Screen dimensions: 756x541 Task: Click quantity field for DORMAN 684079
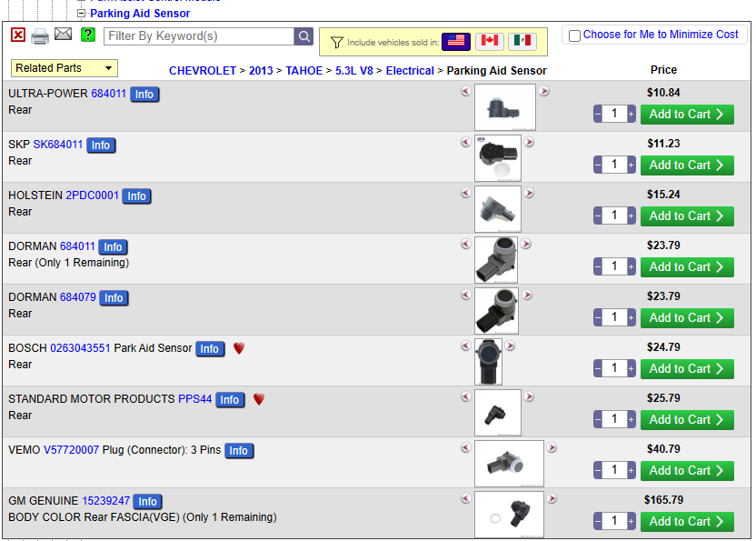[615, 317]
